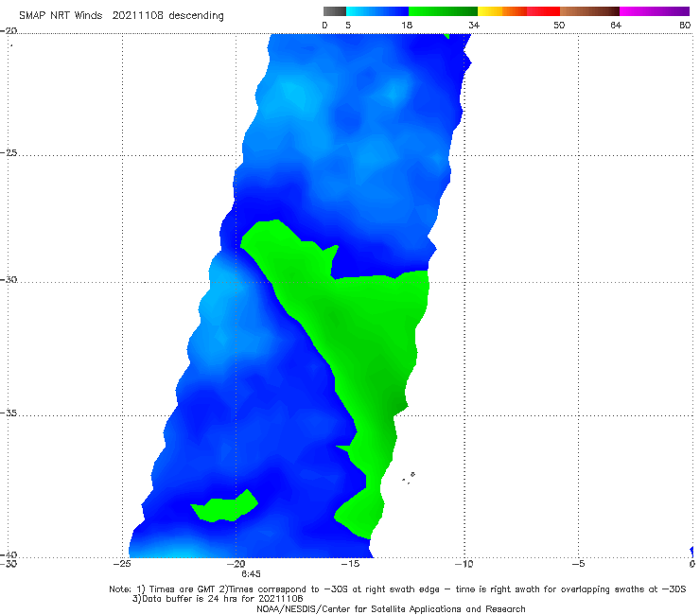Click the NOAA/NESDIS credit line
Screen dimensions: 700x615
coord(391,609)
